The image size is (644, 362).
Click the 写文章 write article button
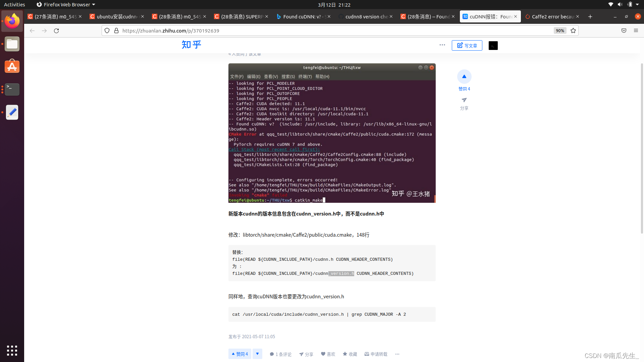pos(467,45)
